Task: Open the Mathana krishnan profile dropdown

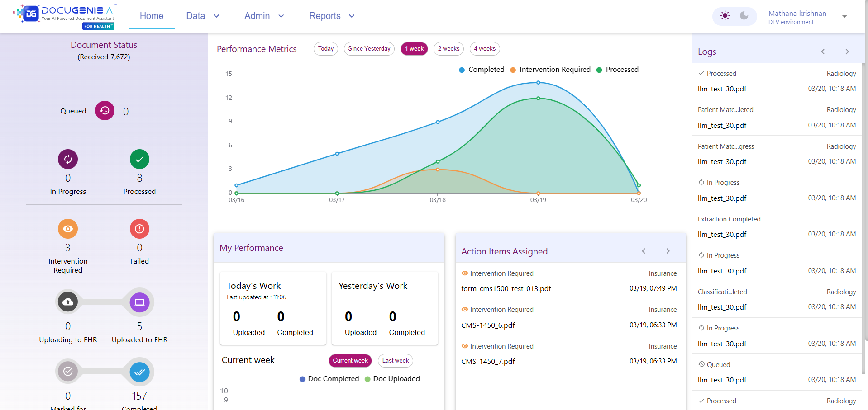Action: click(x=844, y=16)
